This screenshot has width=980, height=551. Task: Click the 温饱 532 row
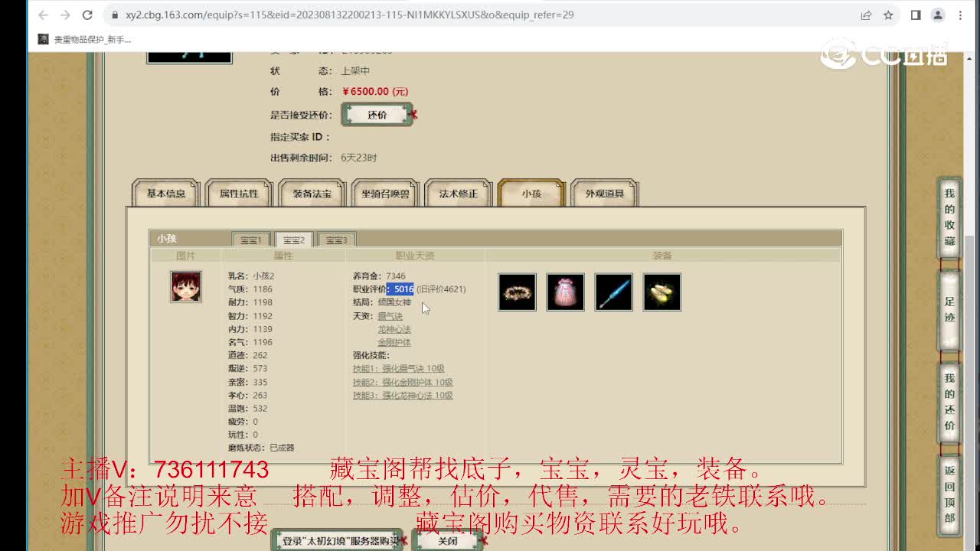(x=247, y=409)
